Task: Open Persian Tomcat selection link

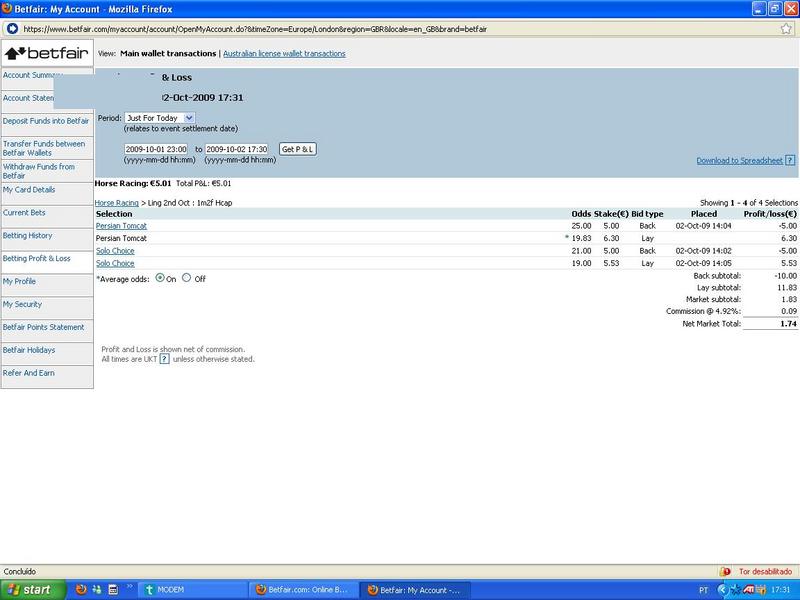Action: (121, 226)
